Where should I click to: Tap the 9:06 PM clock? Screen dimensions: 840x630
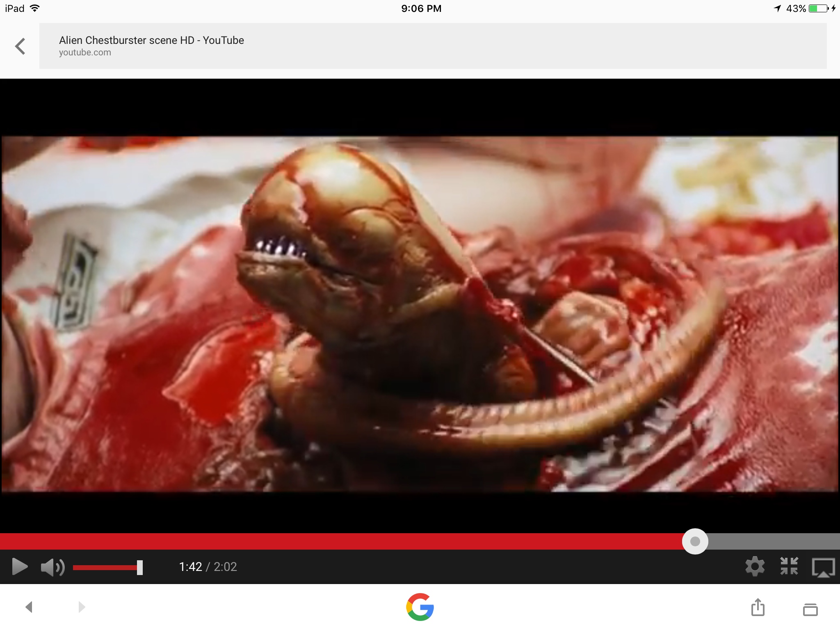pos(421,9)
